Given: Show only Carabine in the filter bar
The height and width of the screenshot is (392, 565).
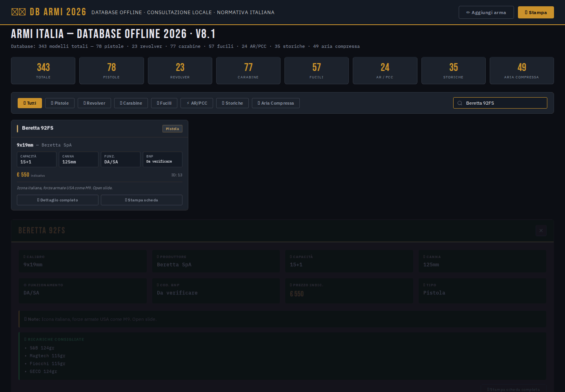Looking at the screenshot, I should 131,103.
